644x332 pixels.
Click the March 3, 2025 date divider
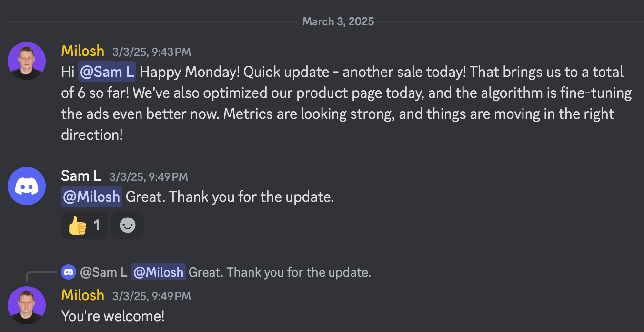(x=338, y=21)
